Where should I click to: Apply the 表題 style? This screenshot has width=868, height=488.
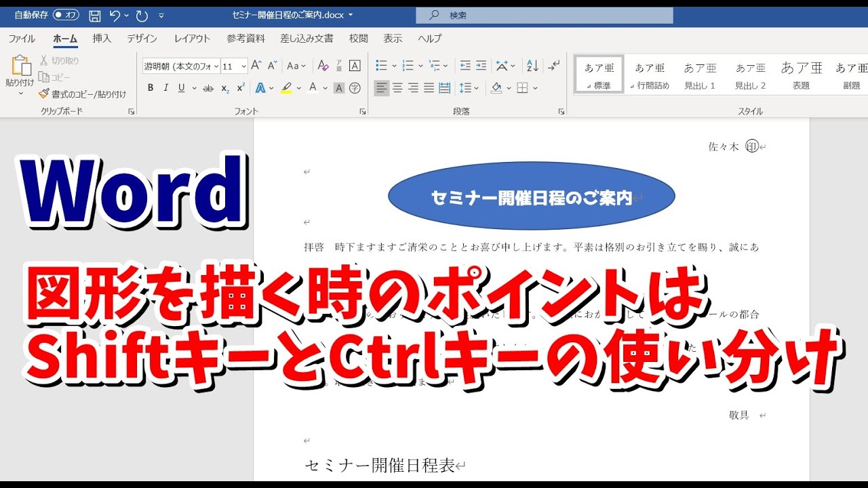click(x=802, y=75)
